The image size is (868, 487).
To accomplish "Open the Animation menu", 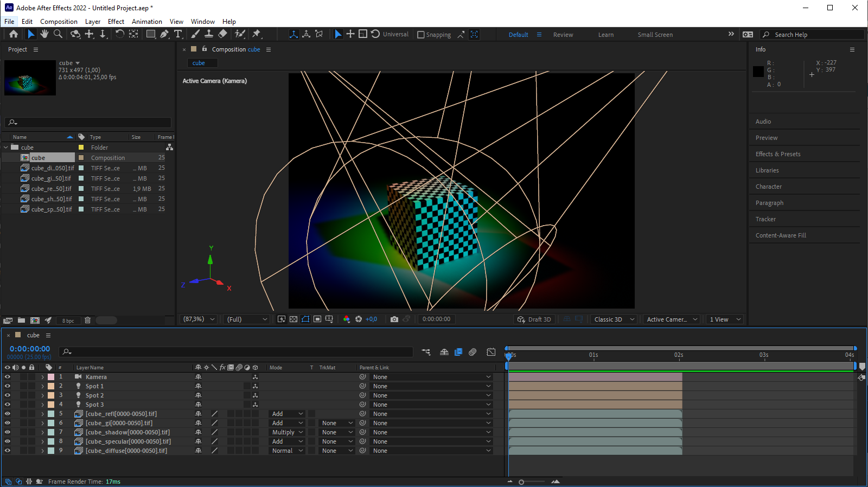I will pos(146,22).
